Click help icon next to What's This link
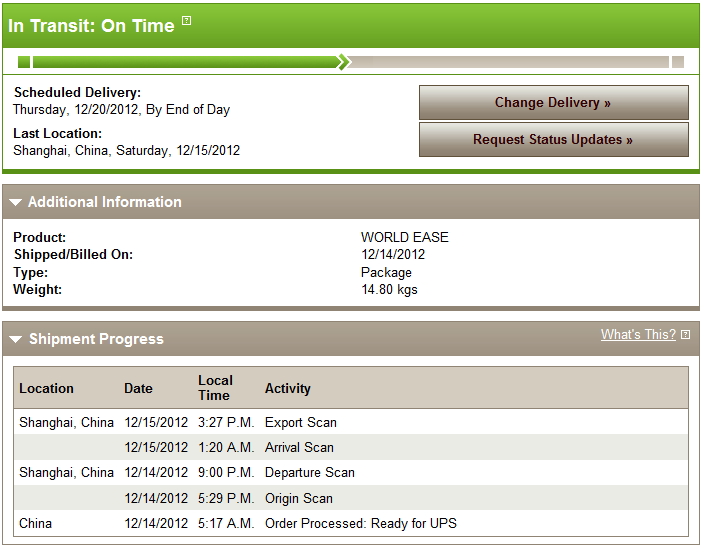Image resolution: width=701 pixels, height=545 pixels. coord(685,334)
